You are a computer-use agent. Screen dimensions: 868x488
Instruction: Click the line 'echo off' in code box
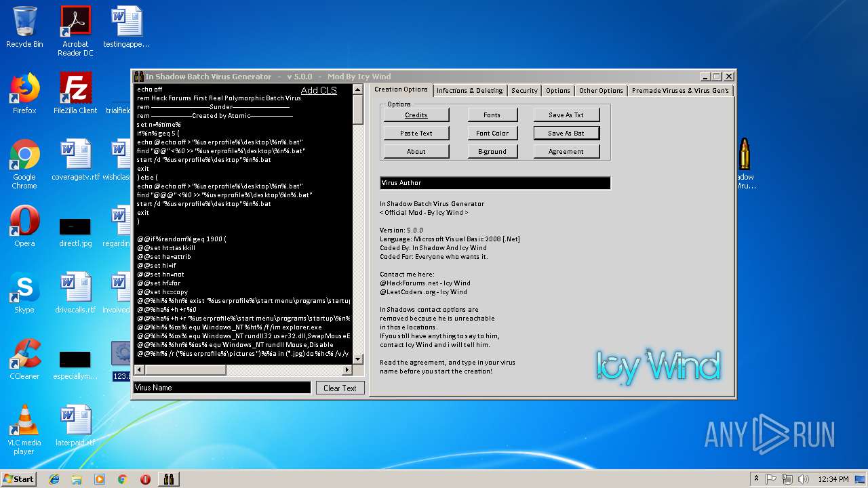pyautogui.click(x=150, y=89)
